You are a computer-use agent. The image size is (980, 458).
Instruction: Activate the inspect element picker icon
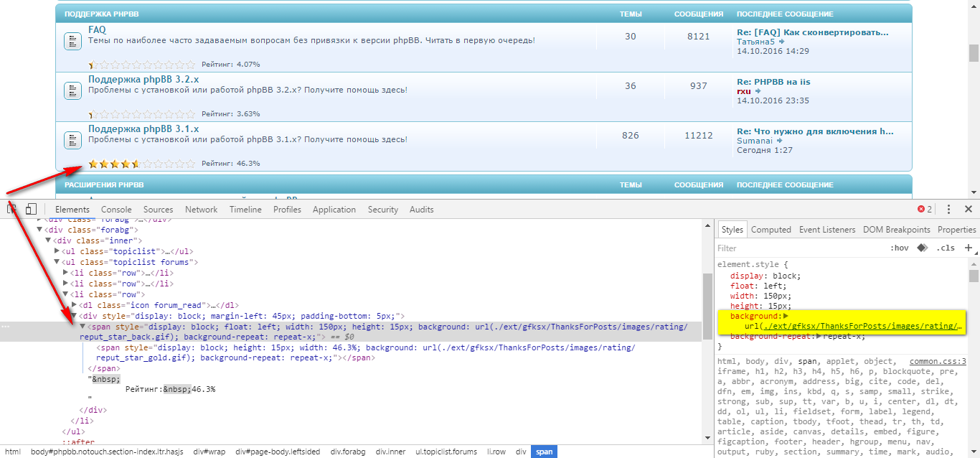click(11, 209)
